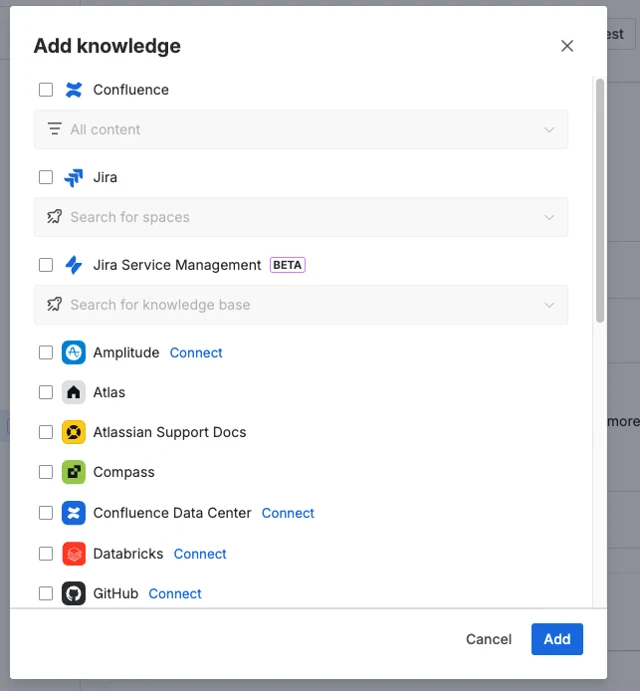Expand the Search for spaces dropdown
The image size is (640, 691).
(301, 217)
